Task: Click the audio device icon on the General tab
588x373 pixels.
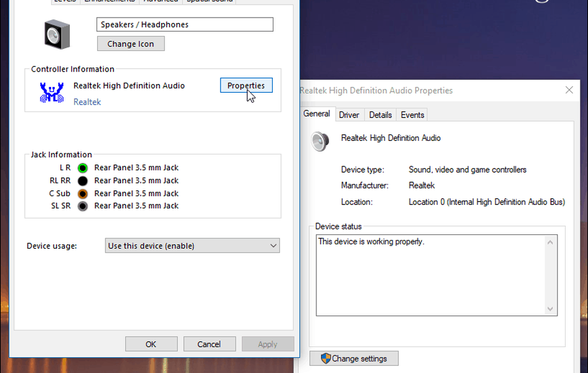Action: click(320, 141)
